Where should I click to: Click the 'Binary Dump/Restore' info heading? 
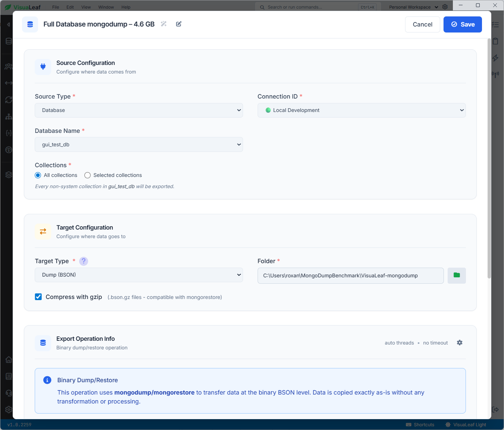pos(87,380)
